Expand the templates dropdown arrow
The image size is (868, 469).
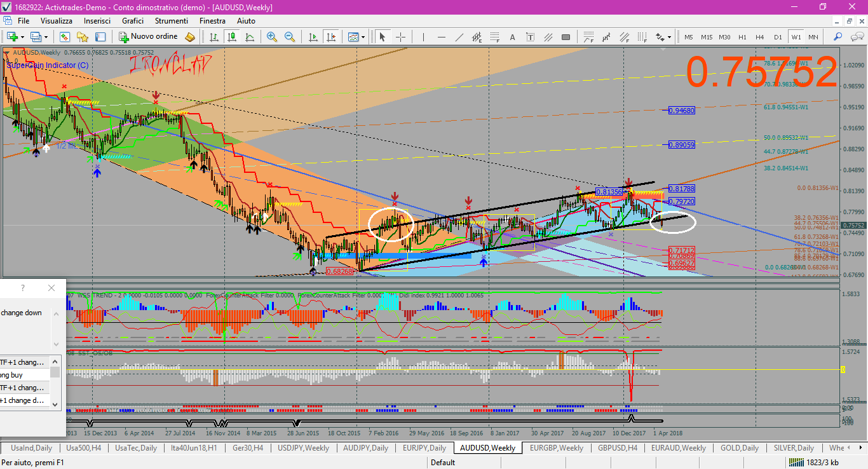[x=363, y=37]
